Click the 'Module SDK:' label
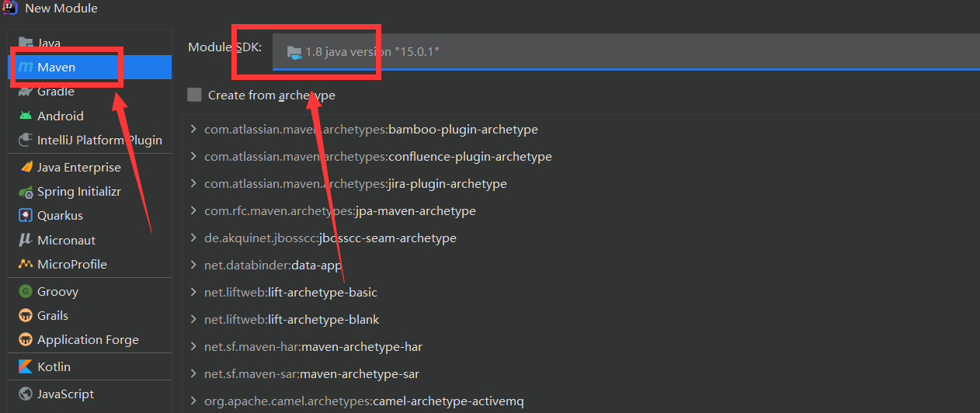Image resolution: width=980 pixels, height=413 pixels. (225, 47)
